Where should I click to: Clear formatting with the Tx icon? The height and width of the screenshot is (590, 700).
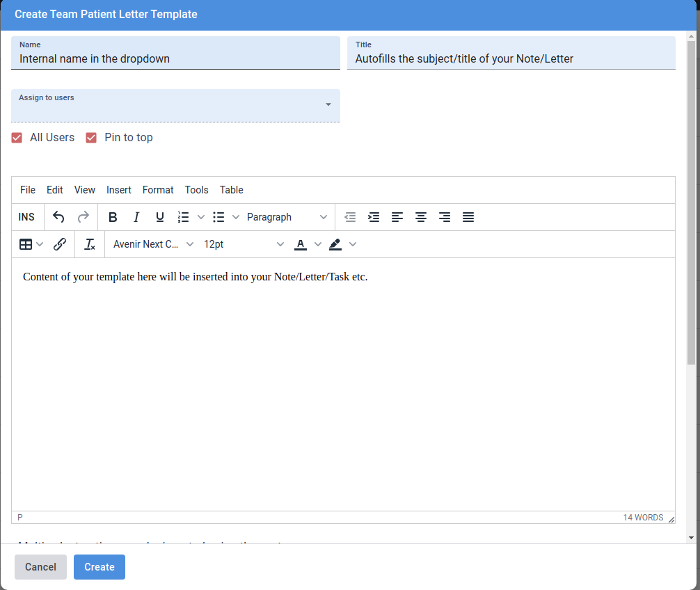pos(90,244)
